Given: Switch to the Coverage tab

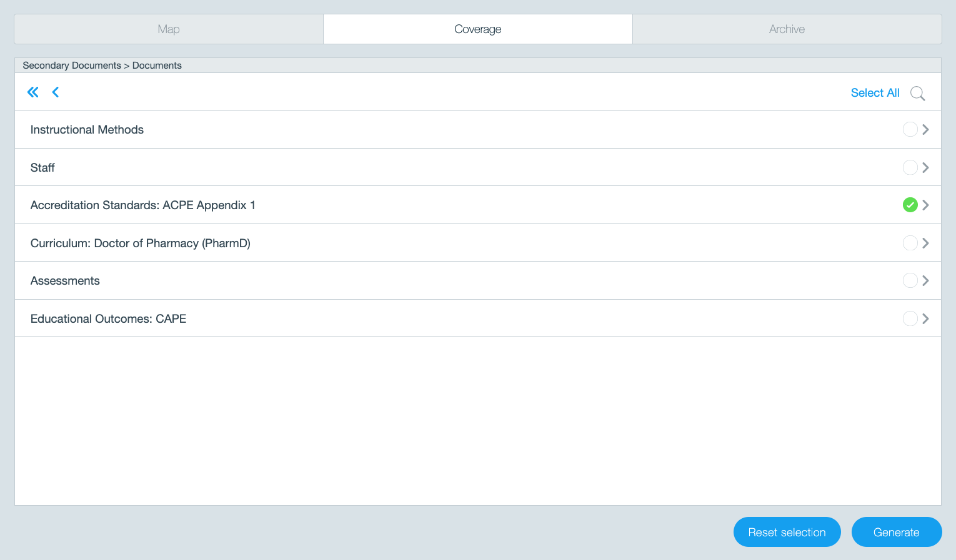Looking at the screenshot, I should point(478,29).
